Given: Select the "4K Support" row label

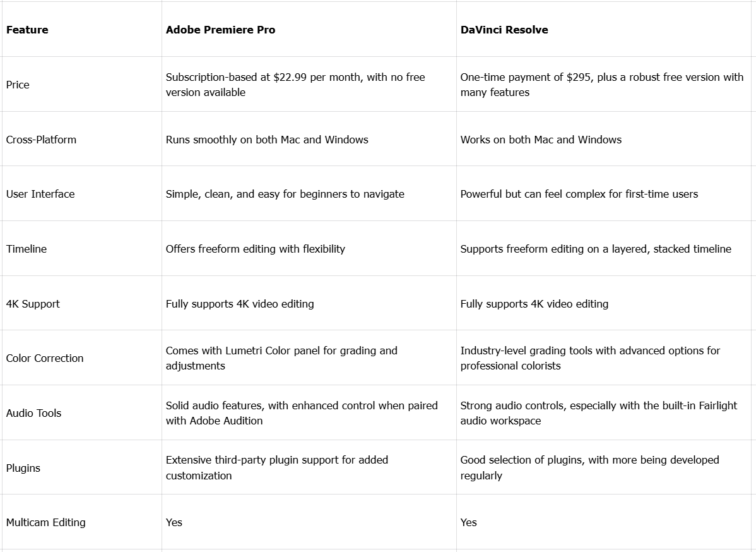Looking at the screenshot, I should [33, 304].
